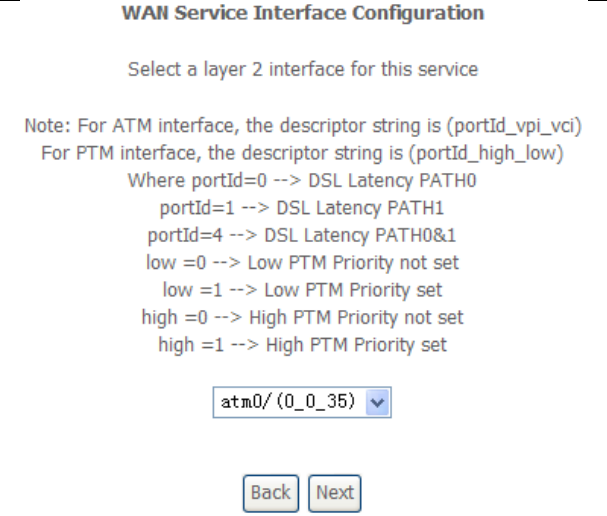Click the 'low =1' Low PTM Priority set line
The image size is (607, 516).
click(x=302, y=292)
